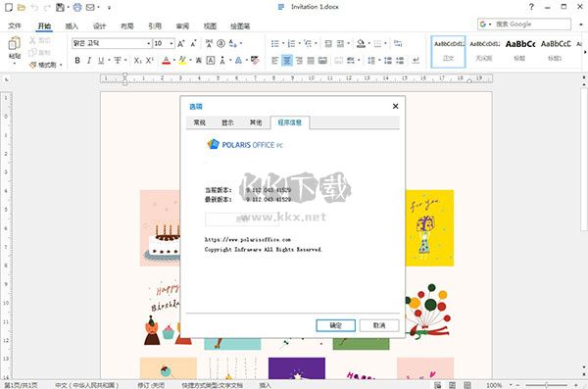Add a character border around text
Image resolution: width=588 pixels, height=389 pixels.
pos(211,61)
